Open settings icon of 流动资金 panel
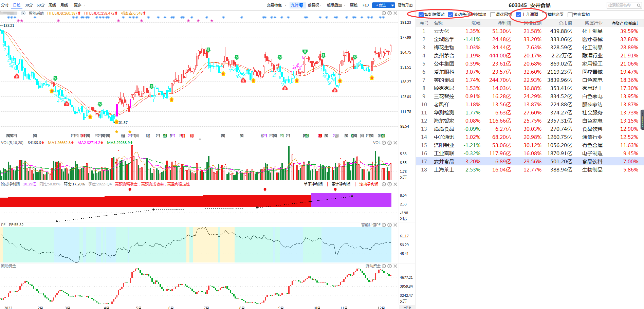This screenshot has height=309, width=644. click(384, 266)
